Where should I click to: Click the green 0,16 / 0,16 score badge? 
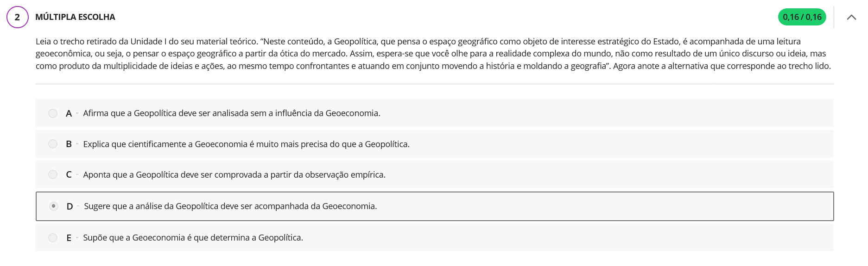click(802, 17)
